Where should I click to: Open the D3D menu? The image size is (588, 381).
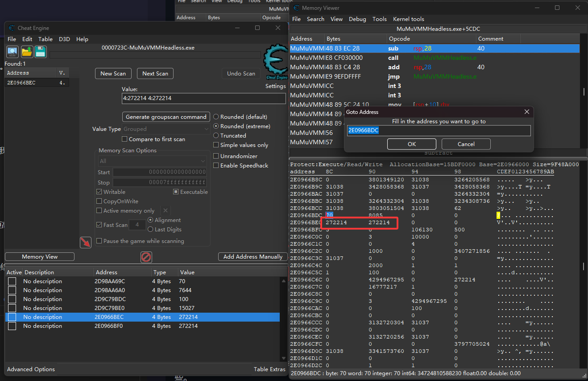[x=65, y=39]
